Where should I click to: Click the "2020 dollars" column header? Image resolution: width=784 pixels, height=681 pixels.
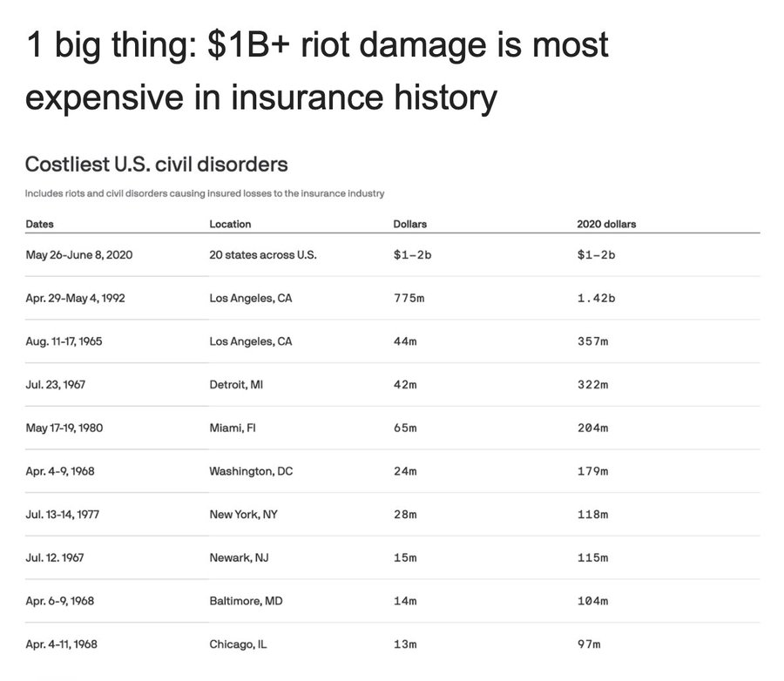(606, 224)
